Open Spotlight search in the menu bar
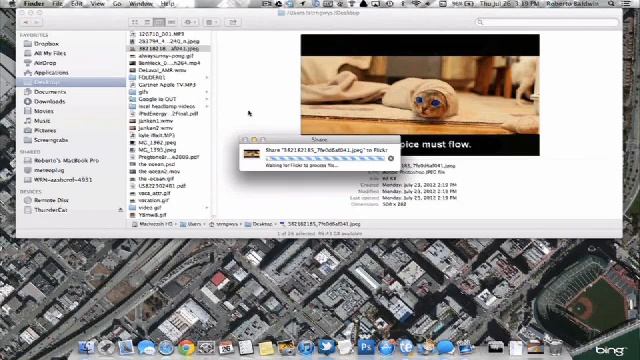The image size is (640, 360). pyautogui.click(x=611, y=4)
